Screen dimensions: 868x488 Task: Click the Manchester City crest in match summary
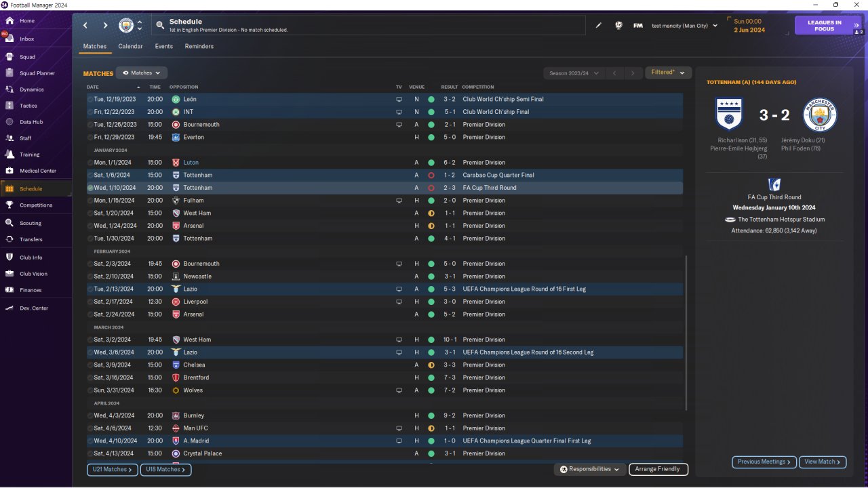point(821,115)
